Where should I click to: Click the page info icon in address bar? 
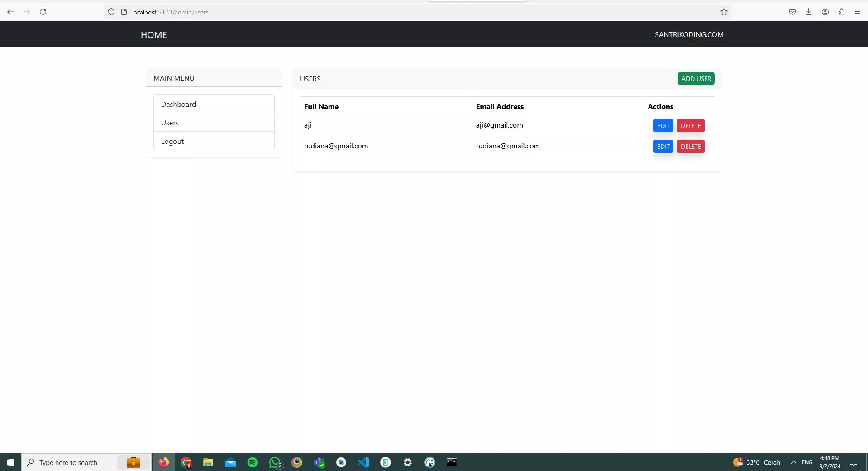point(124,12)
